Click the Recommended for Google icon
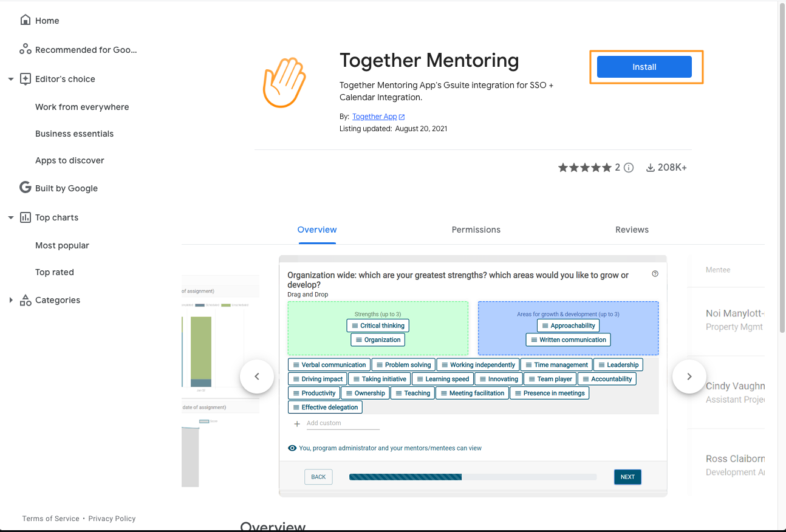The image size is (786, 532). (25, 49)
